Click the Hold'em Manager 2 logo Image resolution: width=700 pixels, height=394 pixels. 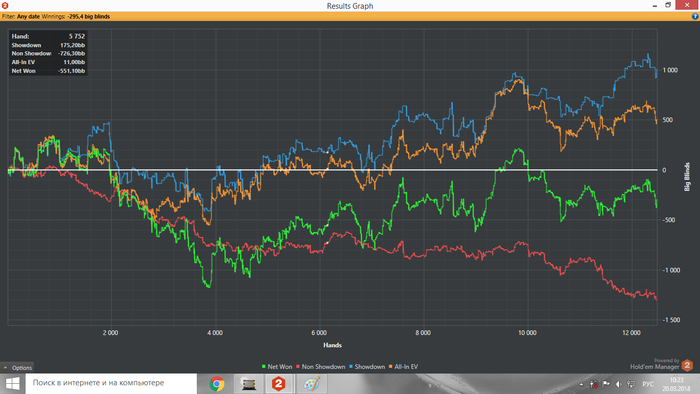point(688,365)
